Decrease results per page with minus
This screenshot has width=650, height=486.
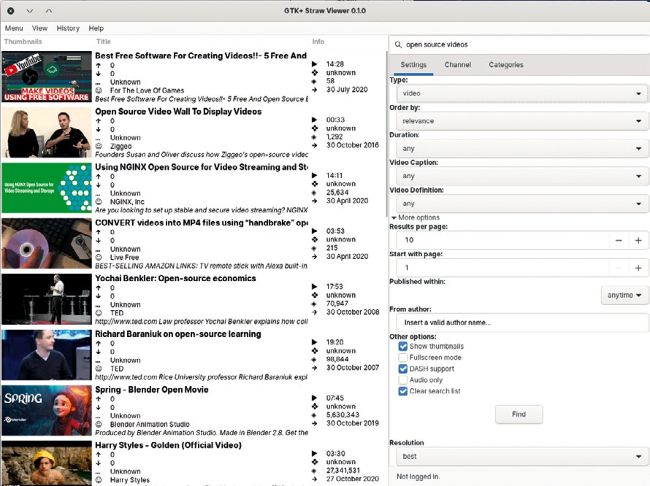pos(618,241)
